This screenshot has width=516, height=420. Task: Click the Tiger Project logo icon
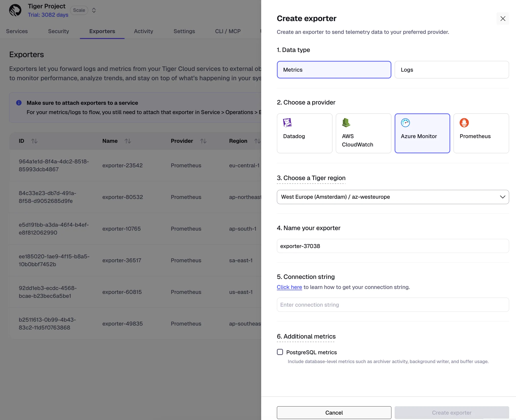point(15,10)
